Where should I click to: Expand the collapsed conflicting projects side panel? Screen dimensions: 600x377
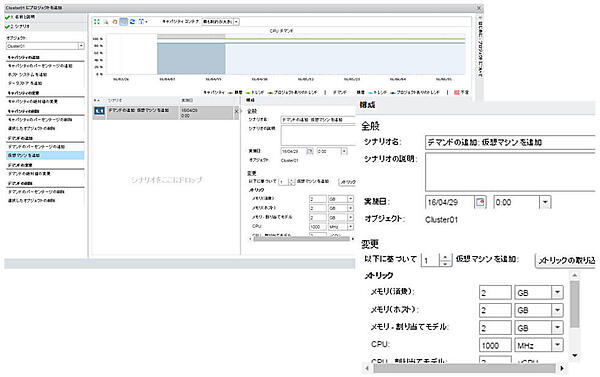click(480, 46)
